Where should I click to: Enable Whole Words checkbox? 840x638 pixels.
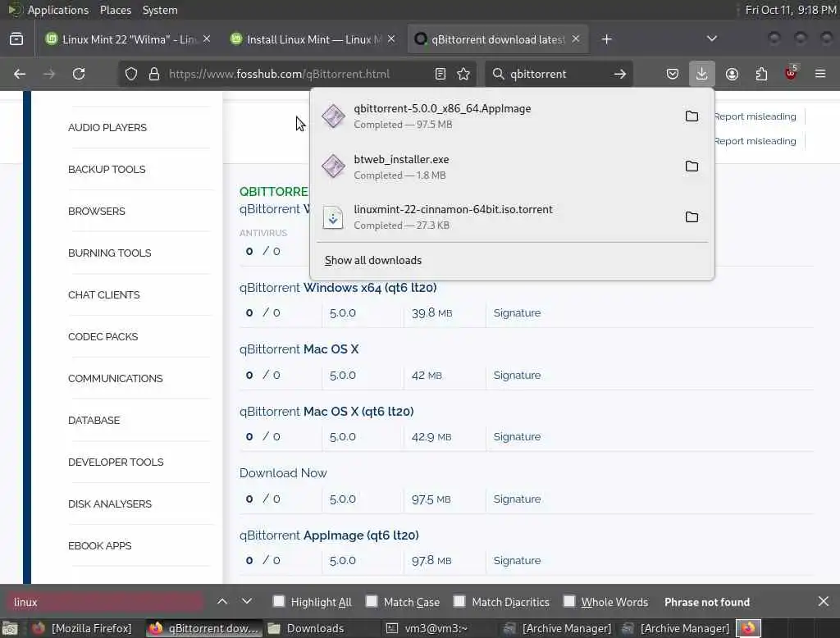(569, 601)
